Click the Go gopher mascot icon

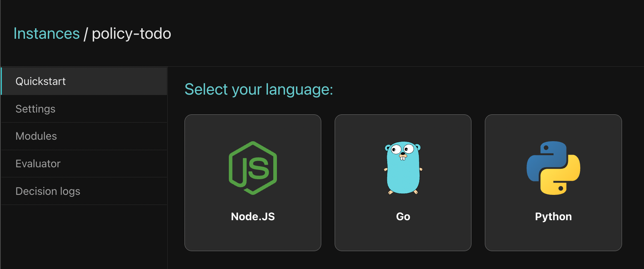(403, 168)
